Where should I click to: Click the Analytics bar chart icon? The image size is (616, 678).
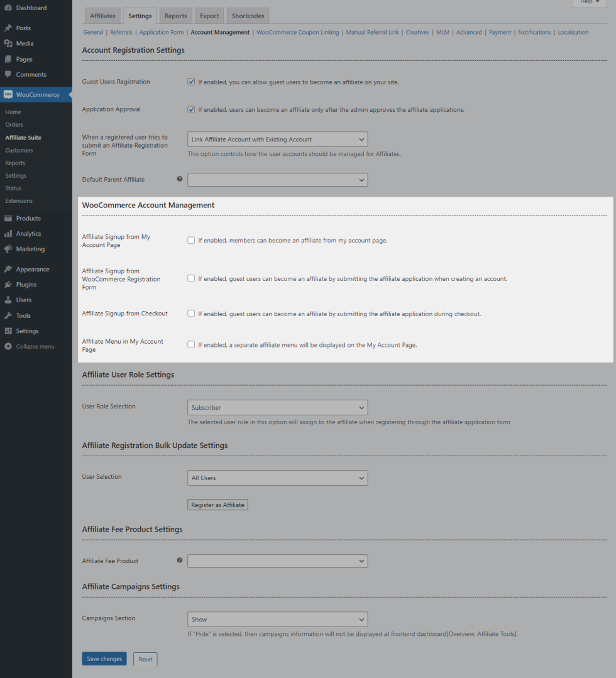click(x=8, y=234)
